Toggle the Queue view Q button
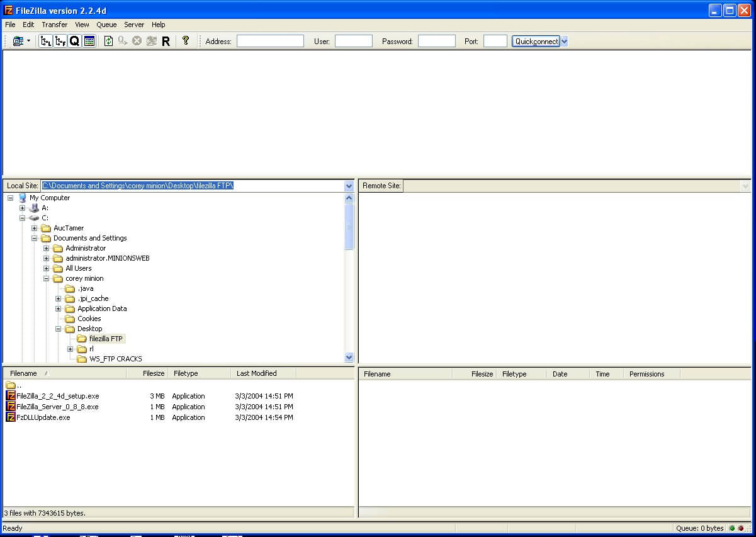This screenshot has height=537, width=756. tap(75, 41)
